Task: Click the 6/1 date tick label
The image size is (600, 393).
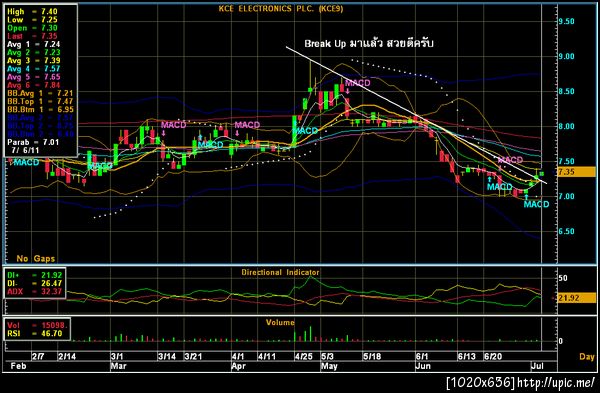Action: (x=422, y=357)
